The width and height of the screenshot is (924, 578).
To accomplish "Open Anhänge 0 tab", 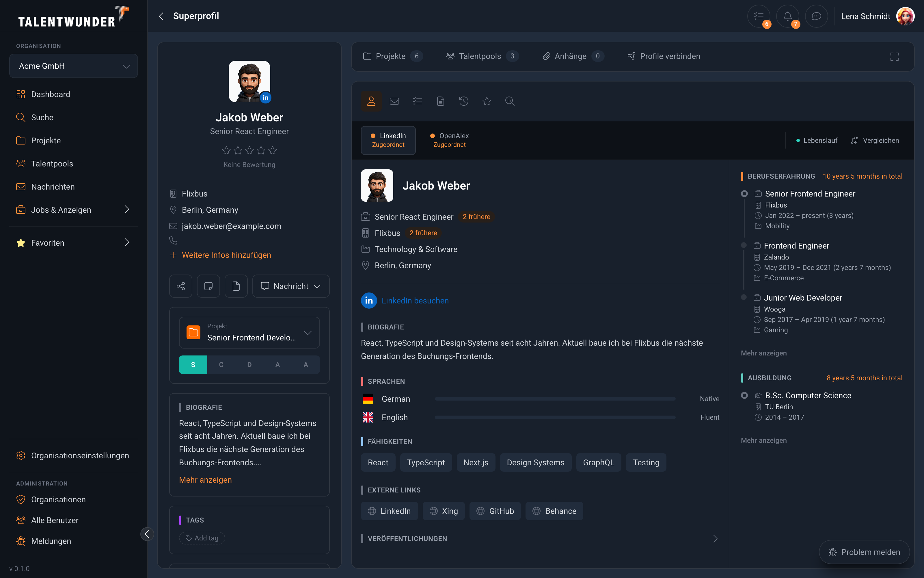I will coord(573,56).
